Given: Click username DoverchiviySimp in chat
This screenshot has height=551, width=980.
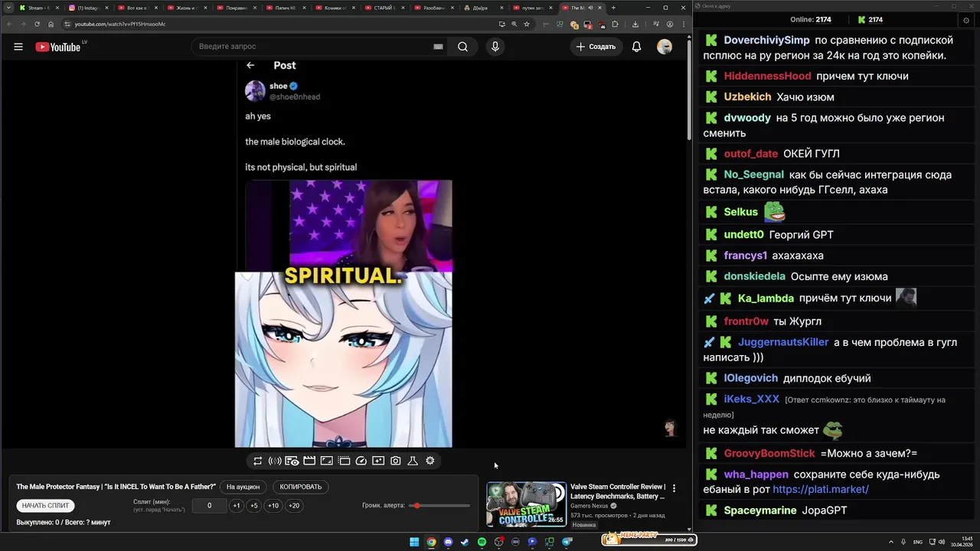Looking at the screenshot, I should (766, 41).
